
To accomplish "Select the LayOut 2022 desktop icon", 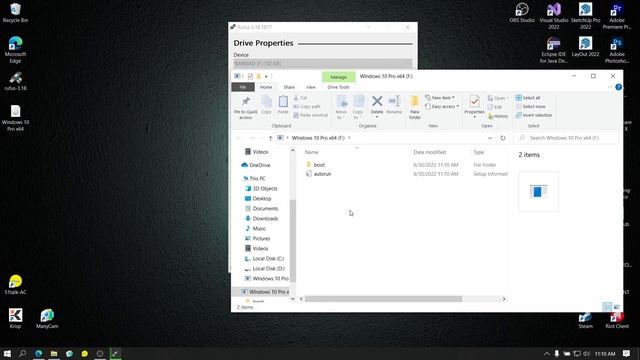I will 585,47.
